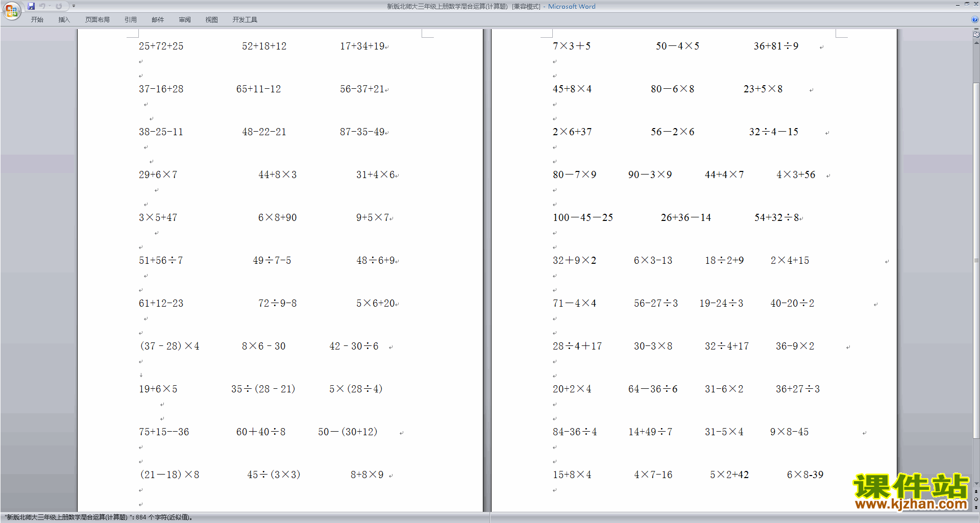Open the 邮件 ribbon tab

pyautogui.click(x=158, y=19)
